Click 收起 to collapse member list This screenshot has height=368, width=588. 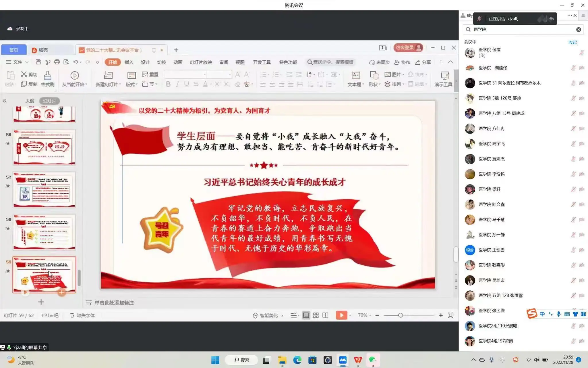tap(573, 42)
